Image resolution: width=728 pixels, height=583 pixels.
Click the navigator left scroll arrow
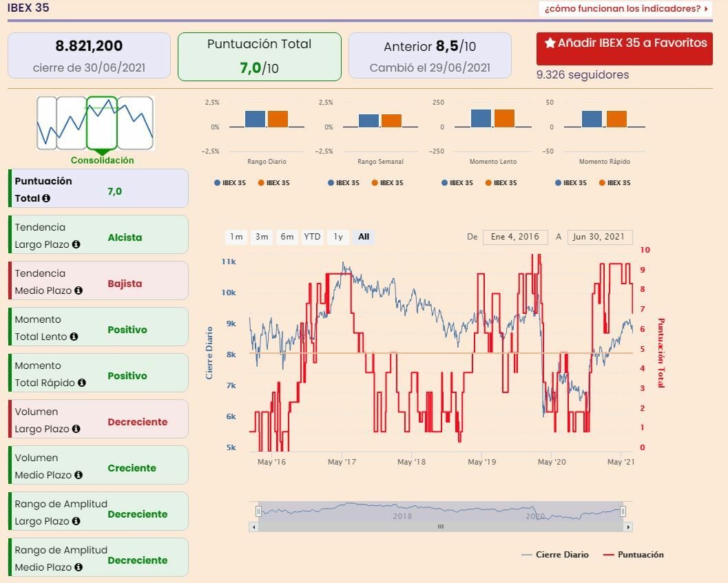tap(253, 527)
